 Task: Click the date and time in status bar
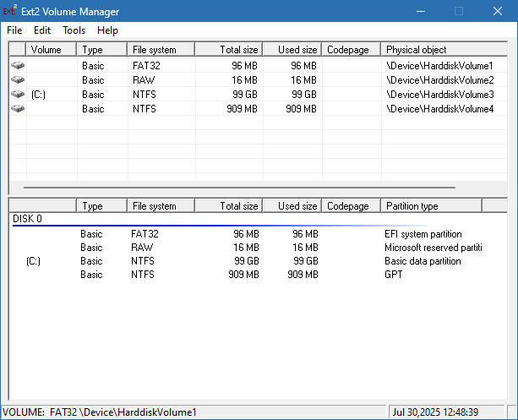(x=435, y=412)
